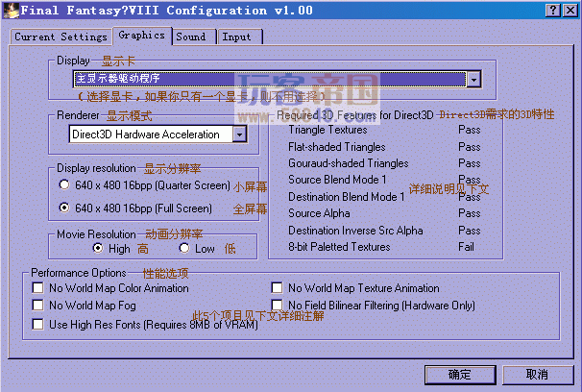The image size is (582, 392).
Task: Open the Renderer dropdown arrow
Action: pyautogui.click(x=239, y=135)
